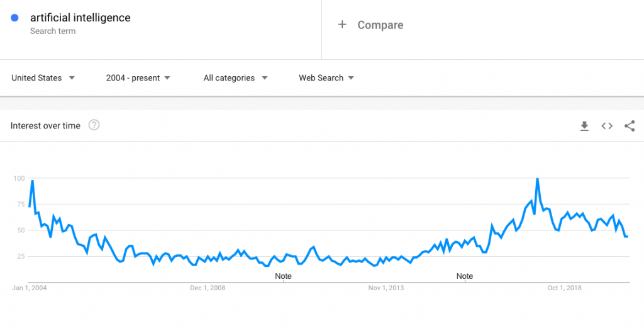The height and width of the screenshot is (328, 644).
Task: Open the first Note marker on the chart
Action: tap(284, 276)
